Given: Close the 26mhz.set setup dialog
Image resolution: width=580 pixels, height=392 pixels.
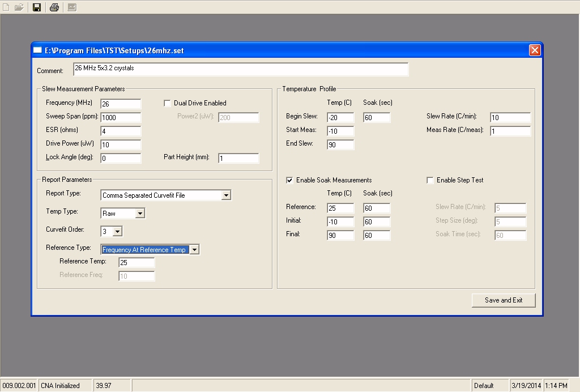Looking at the screenshot, I should point(534,50).
